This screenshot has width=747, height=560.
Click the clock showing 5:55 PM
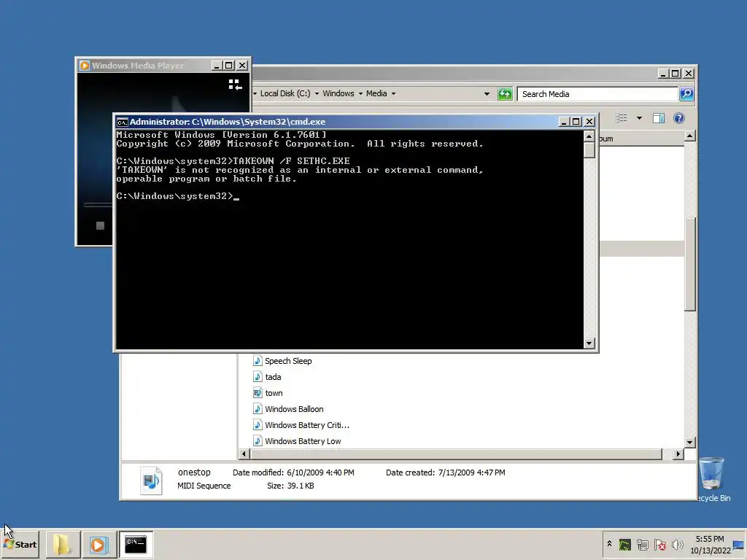coord(710,544)
